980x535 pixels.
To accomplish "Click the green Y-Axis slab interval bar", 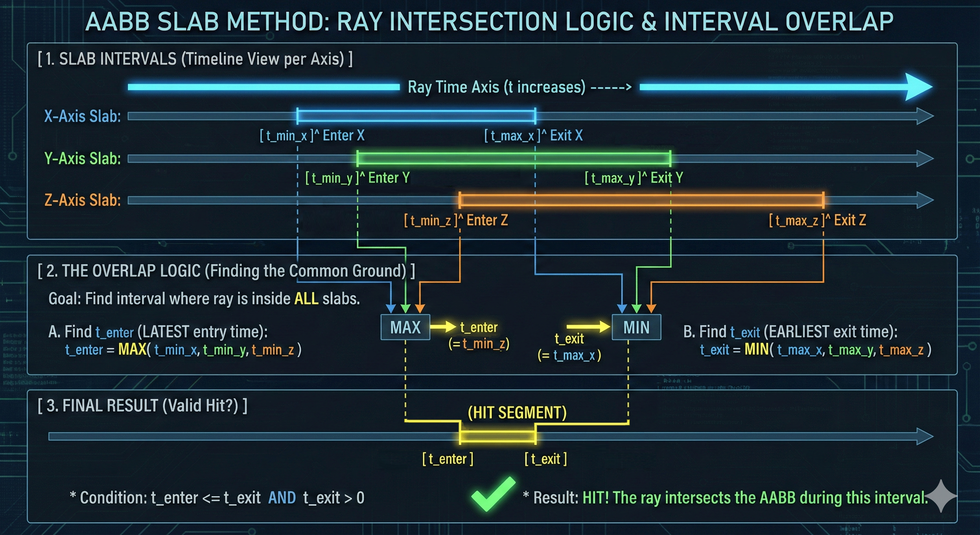I will 514,158.
